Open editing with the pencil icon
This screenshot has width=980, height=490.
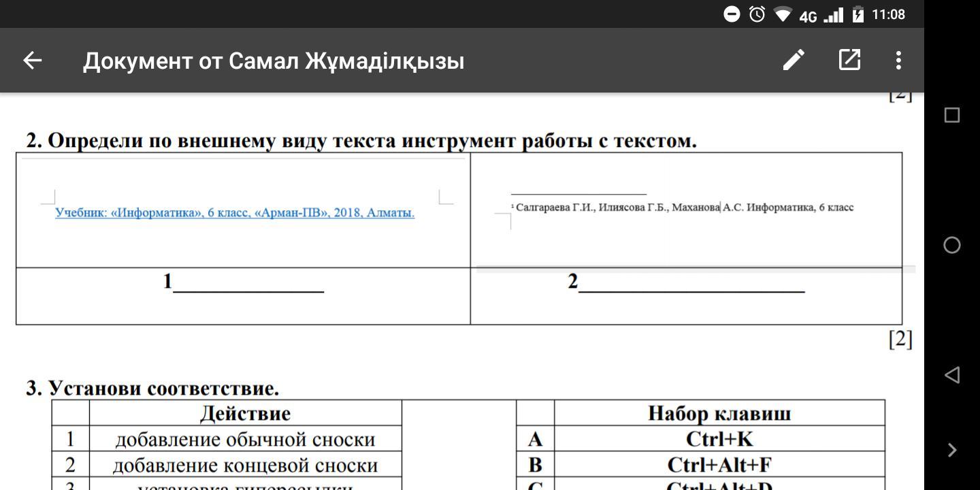(x=794, y=60)
